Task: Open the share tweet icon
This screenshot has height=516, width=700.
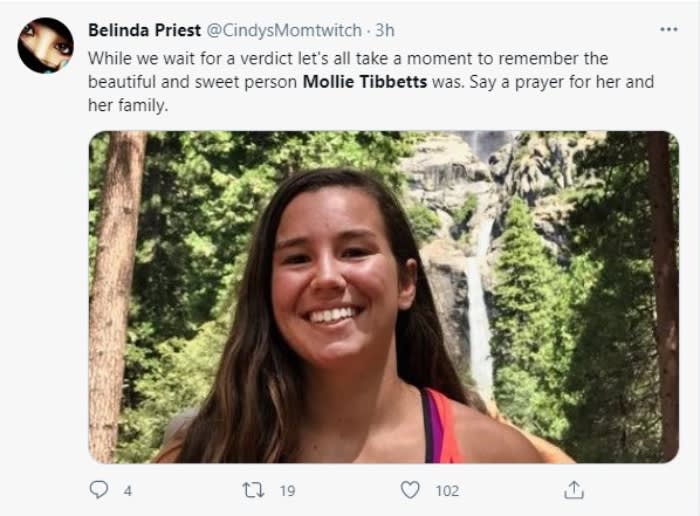Action: pyautogui.click(x=573, y=490)
